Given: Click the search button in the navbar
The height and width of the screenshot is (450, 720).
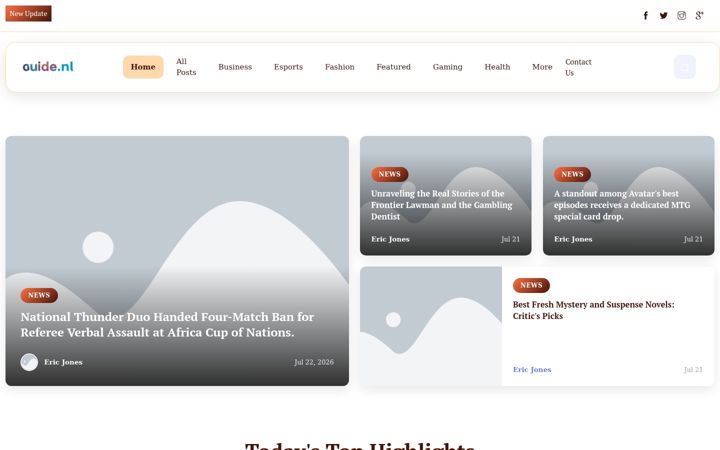Looking at the screenshot, I should pyautogui.click(x=685, y=67).
